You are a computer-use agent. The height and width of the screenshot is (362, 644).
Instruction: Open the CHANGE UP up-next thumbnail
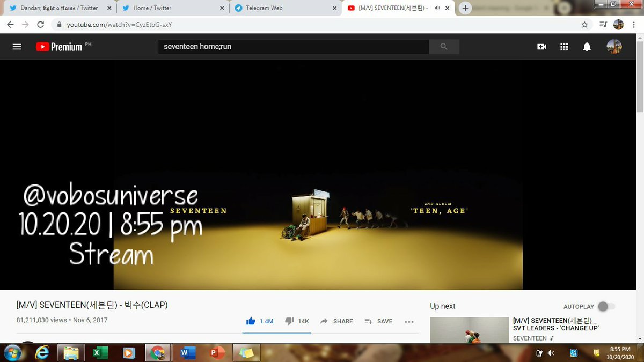coord(469,330)
